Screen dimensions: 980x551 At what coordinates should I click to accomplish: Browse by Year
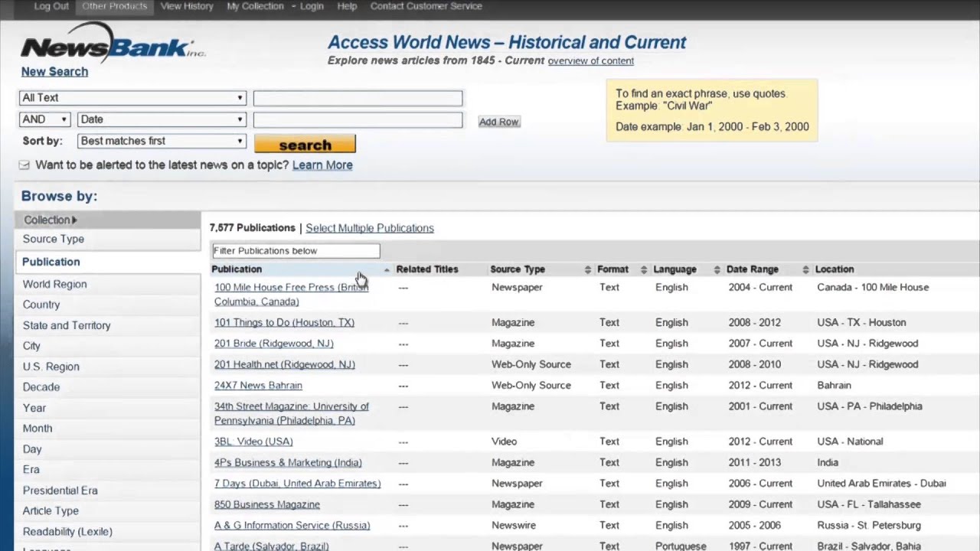34,408
